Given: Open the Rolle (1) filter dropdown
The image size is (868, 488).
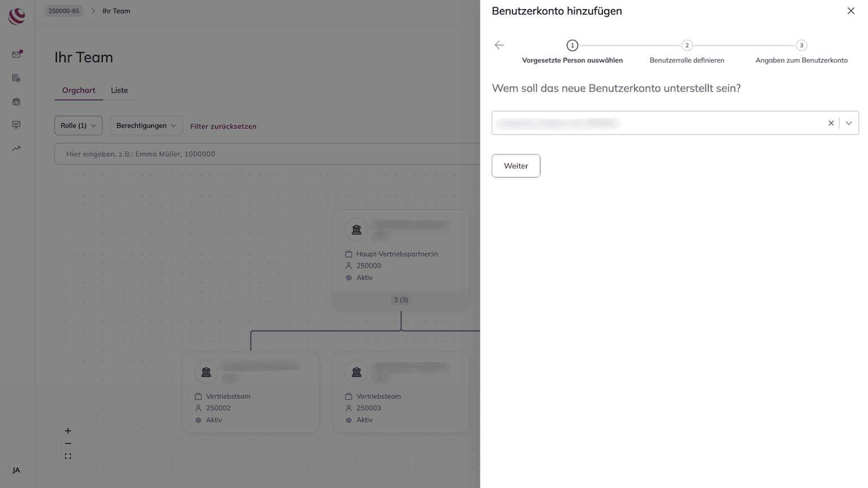Looking at the screenshot, I should 78,125.
